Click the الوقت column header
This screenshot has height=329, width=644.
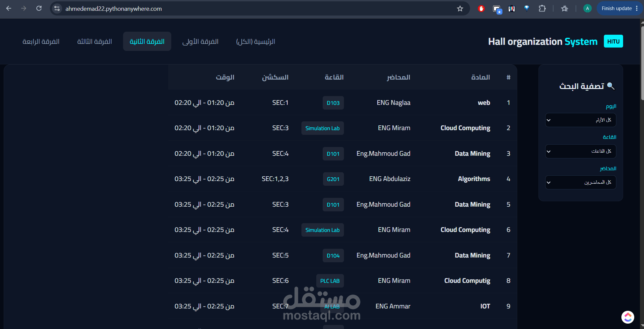pos(225,77)
